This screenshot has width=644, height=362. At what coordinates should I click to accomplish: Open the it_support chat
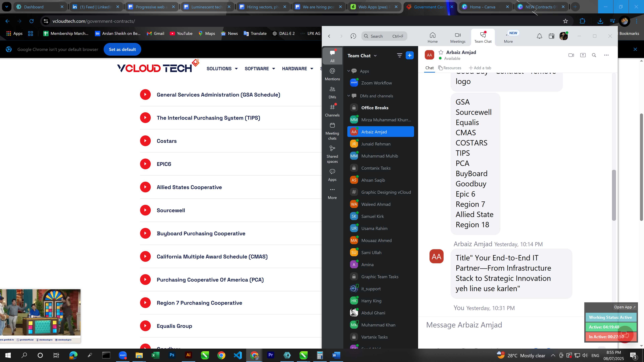(381, 289)
